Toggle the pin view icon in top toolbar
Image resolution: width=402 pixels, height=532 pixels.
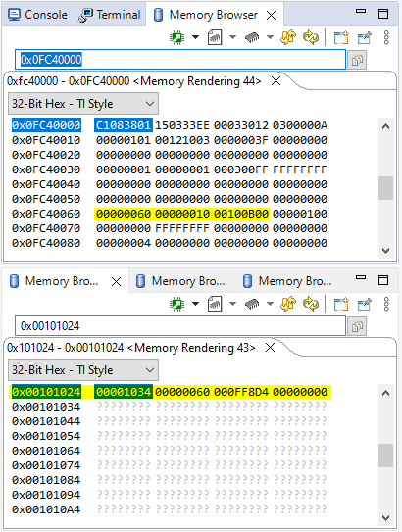pos(365,37)
